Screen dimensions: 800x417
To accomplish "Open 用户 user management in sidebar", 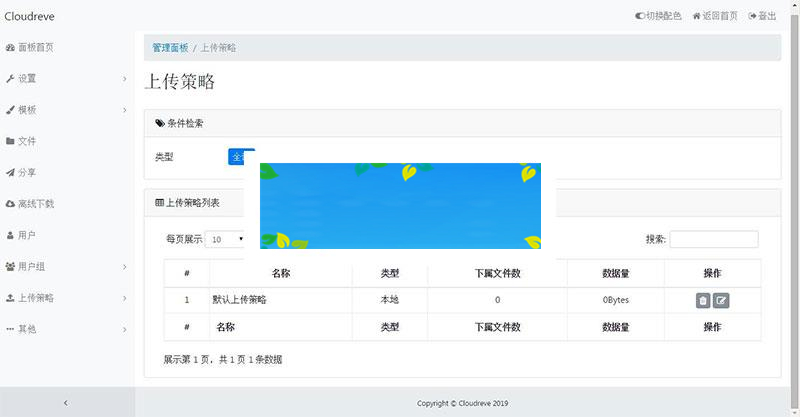I will click(27, 235).
